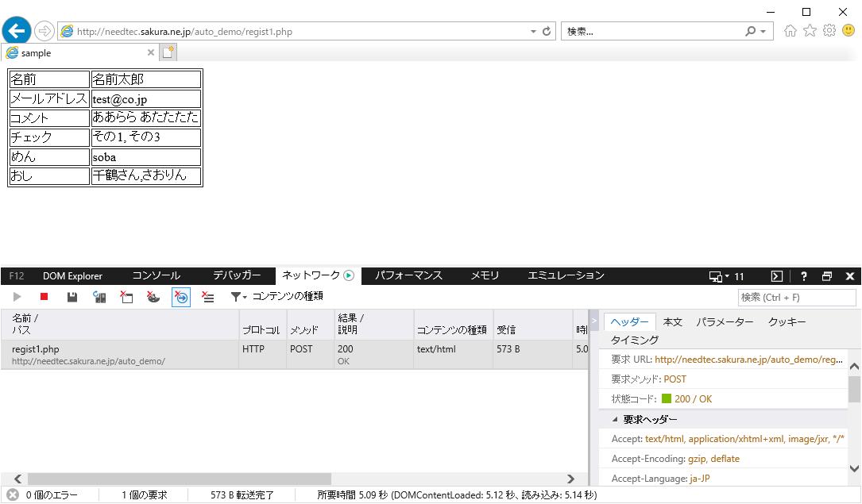This screenshot has height=504, width=862.
Task: Open the コンテンツの種類 filter dropdown
Action: tap(277, 297)
